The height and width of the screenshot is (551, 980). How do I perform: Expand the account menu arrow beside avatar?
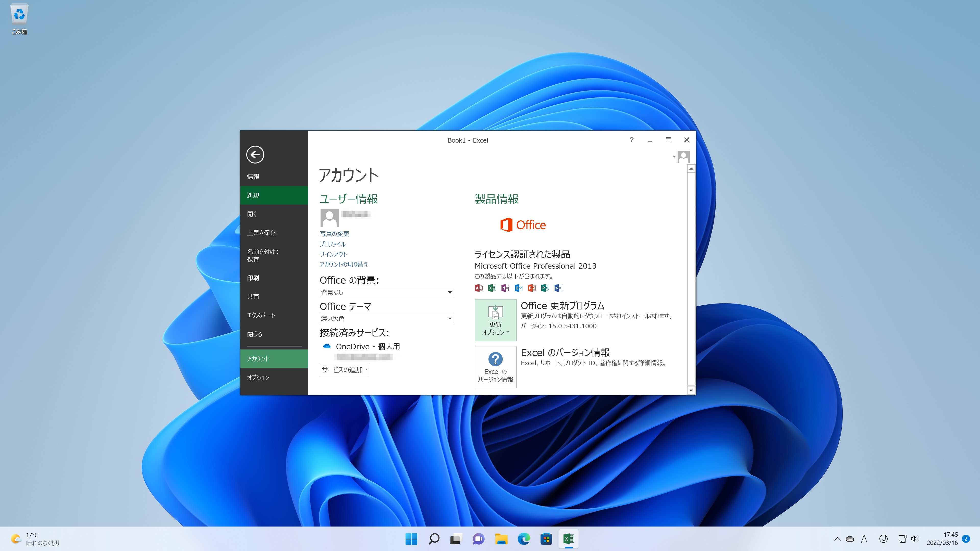click(674, 157)
